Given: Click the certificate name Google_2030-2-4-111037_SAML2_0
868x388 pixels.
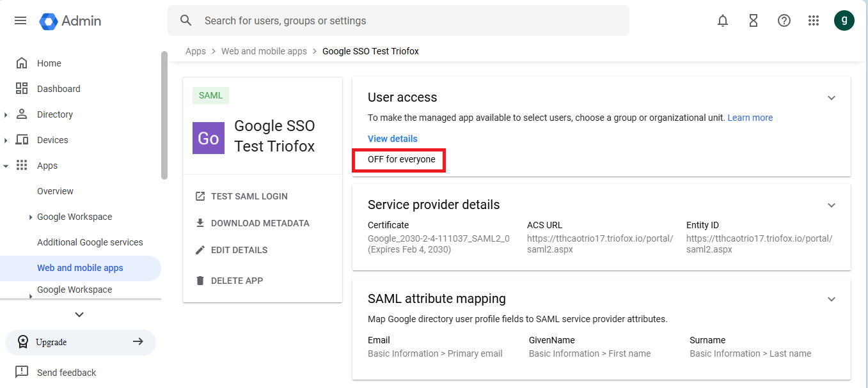Looking at the screenshot, I should click(x=439, y=238).
